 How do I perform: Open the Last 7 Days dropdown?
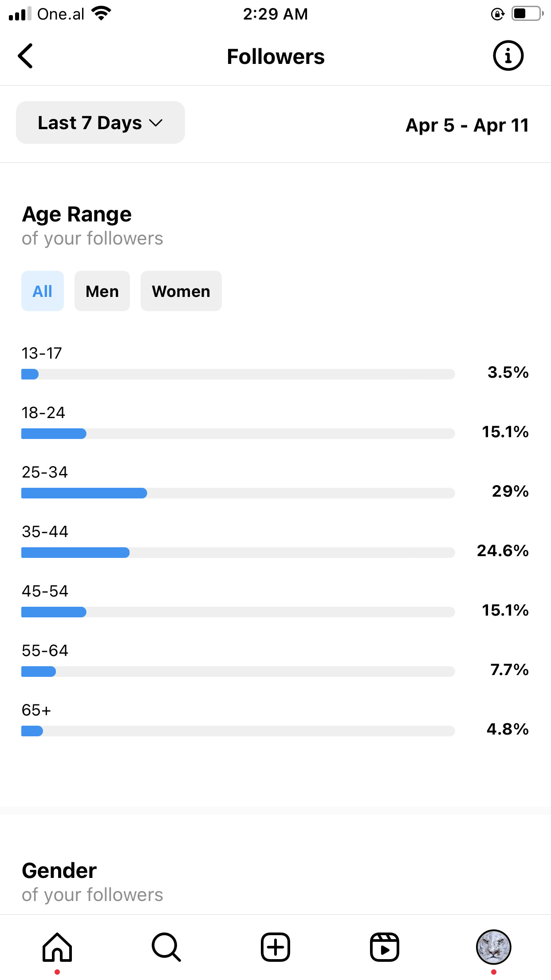point(100,122)
